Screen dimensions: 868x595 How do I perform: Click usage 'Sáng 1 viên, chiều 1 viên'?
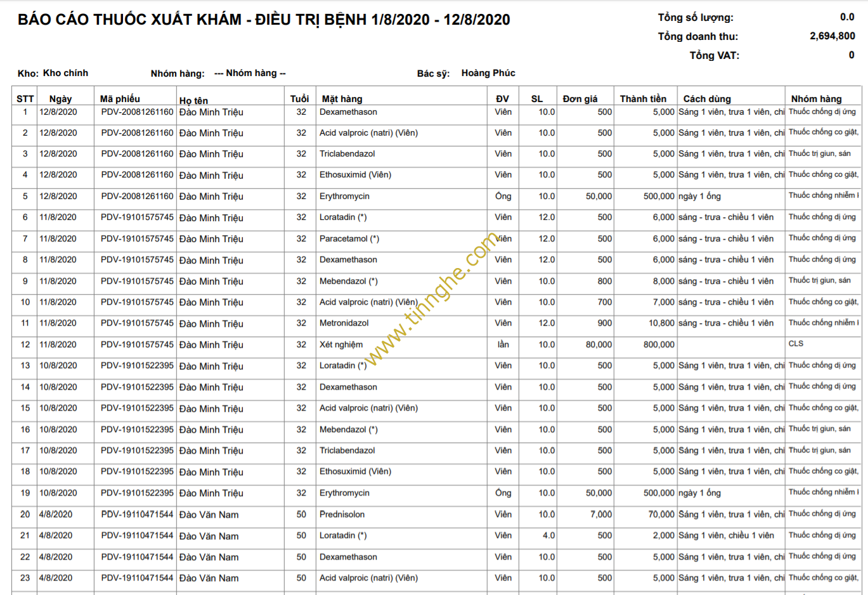coord(726,535)
